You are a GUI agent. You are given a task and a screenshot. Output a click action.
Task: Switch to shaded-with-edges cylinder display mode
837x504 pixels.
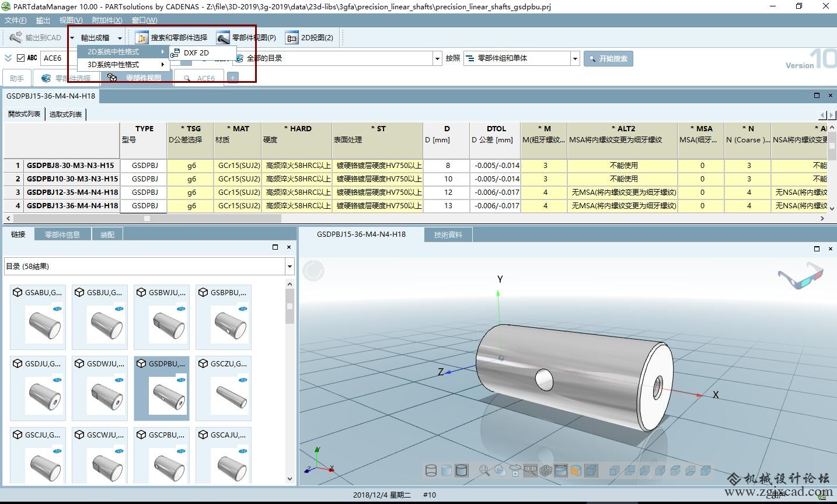[x=461, y=470]
